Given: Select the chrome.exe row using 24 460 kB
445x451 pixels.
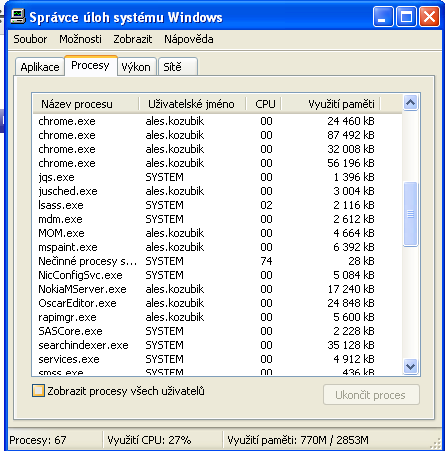Looking at the screenshot, I should (217, 121).
